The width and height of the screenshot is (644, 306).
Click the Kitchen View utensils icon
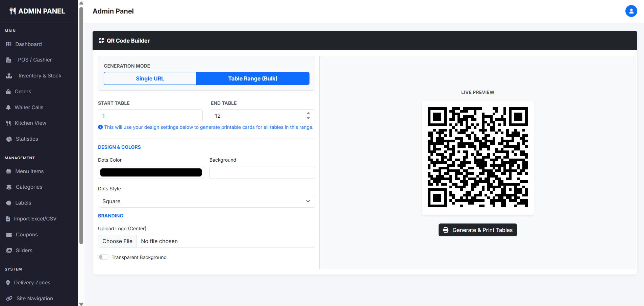8,123
